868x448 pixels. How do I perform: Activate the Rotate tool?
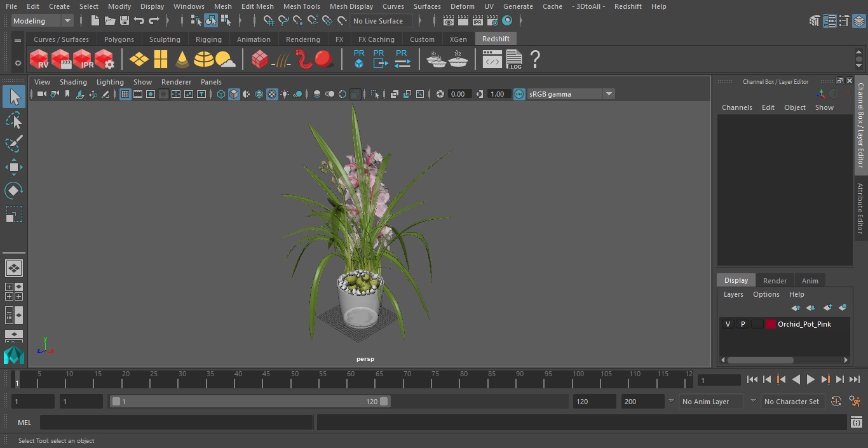pyautogui.click(x=14, y=191)
